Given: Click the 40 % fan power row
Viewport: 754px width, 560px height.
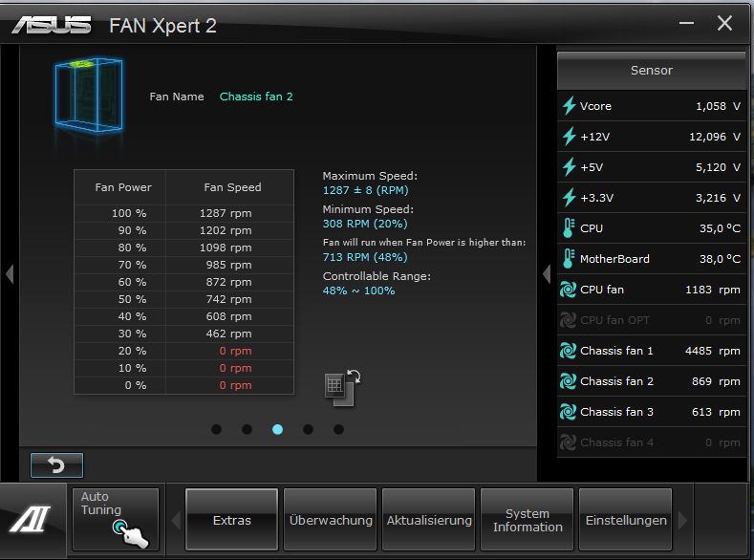Looking at the screenshot, I should click(183, 316).
